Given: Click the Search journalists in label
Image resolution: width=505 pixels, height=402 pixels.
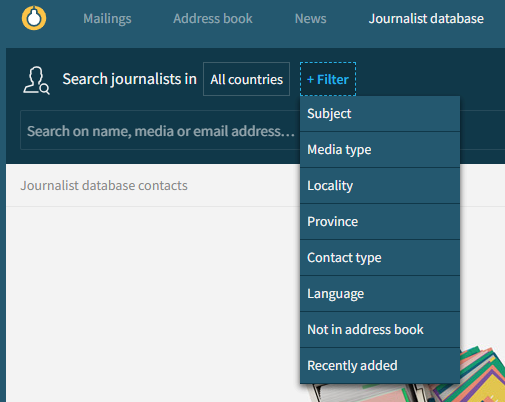Looking at the screenshot, I should coord(130,79).
